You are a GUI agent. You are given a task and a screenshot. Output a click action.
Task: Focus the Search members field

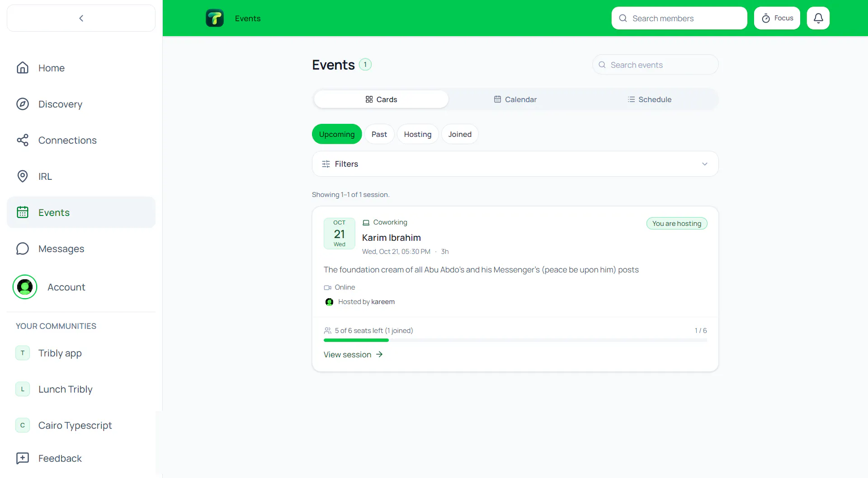tap(679, 18)
